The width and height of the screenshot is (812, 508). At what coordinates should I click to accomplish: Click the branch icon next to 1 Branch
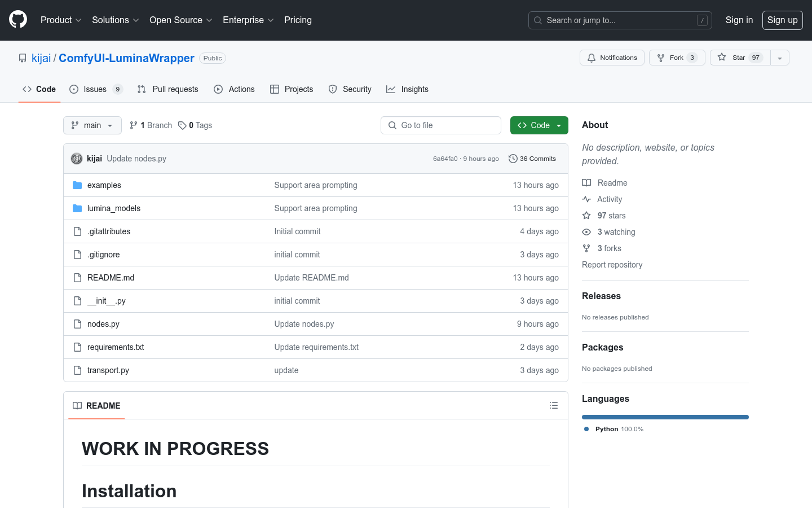tap(134, 125)
